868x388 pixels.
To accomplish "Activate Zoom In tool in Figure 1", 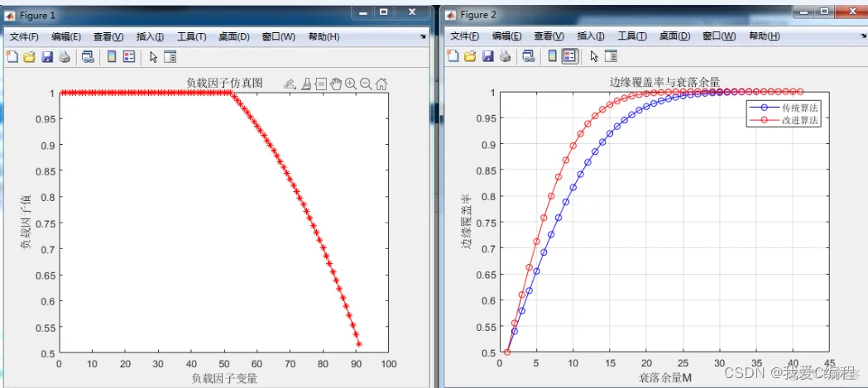I will point(351,84).
